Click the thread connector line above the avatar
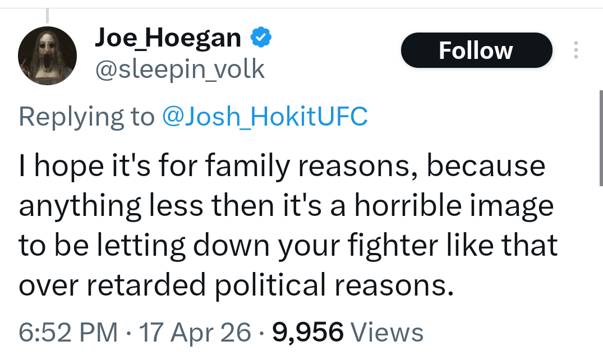The width and height of the screenshot is (603, 364). point(48,15)
